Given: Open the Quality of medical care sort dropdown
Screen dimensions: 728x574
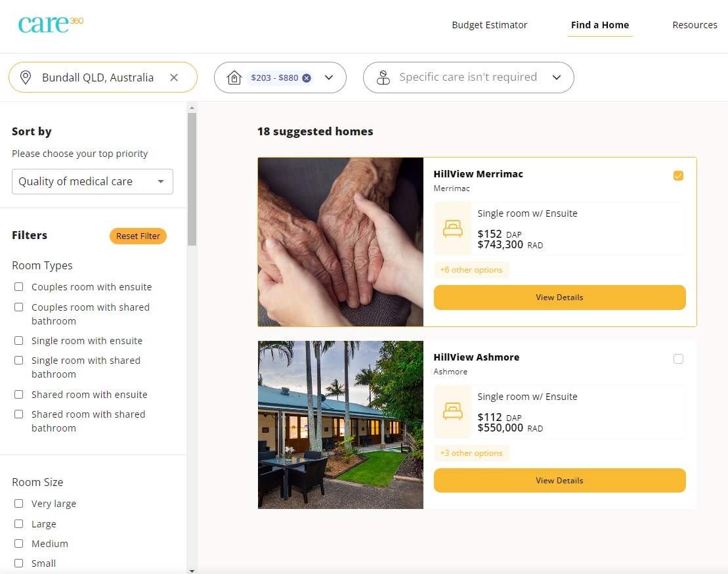Looking at the screenshot, I should [x=92, y=181].
